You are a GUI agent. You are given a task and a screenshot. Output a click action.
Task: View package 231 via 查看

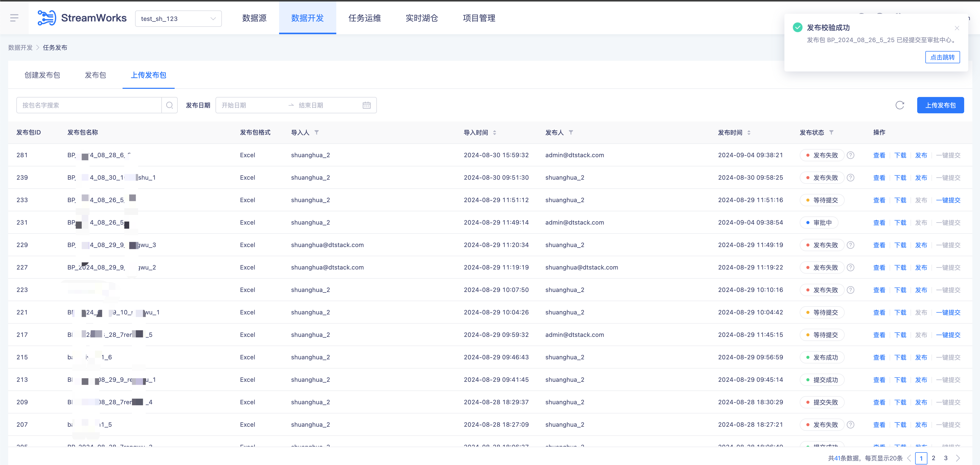click(879, 223)
